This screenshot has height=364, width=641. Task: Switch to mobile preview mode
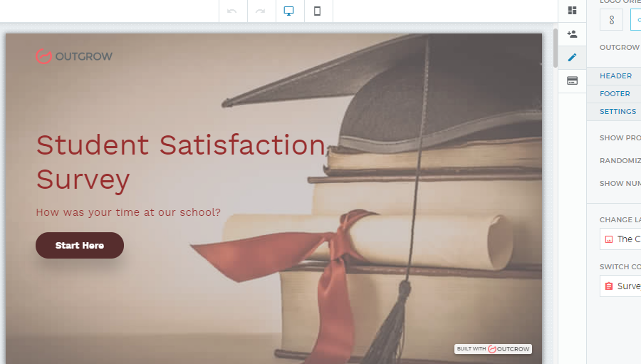(318, 11)
